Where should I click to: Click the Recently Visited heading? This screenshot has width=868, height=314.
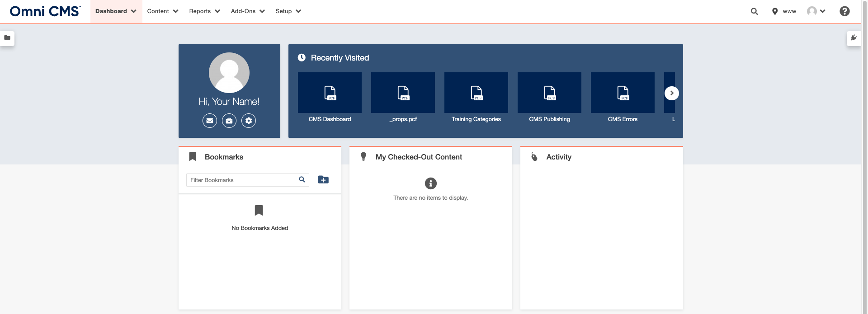[x=340, y=58]
